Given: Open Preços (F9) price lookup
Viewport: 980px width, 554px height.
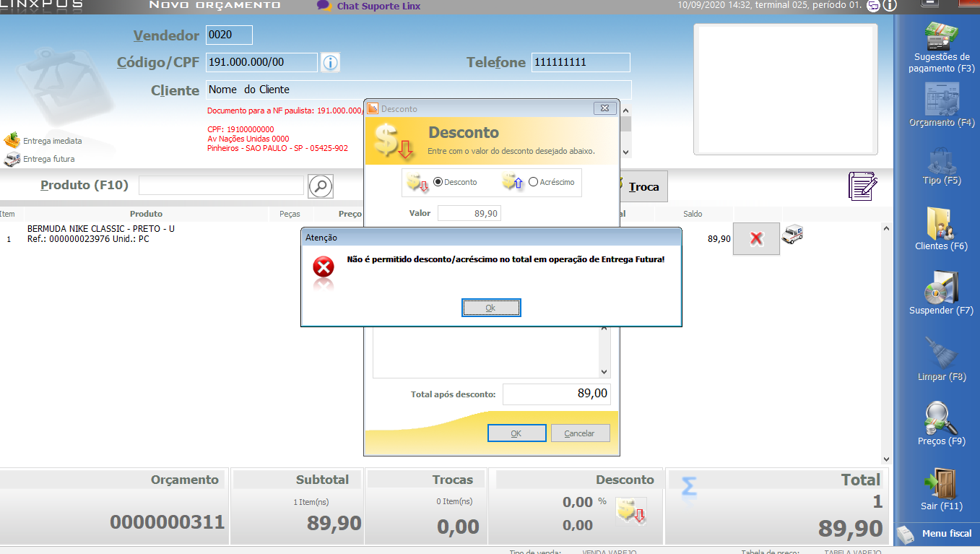Looking at the screenshot, I should tap(942, 424).
